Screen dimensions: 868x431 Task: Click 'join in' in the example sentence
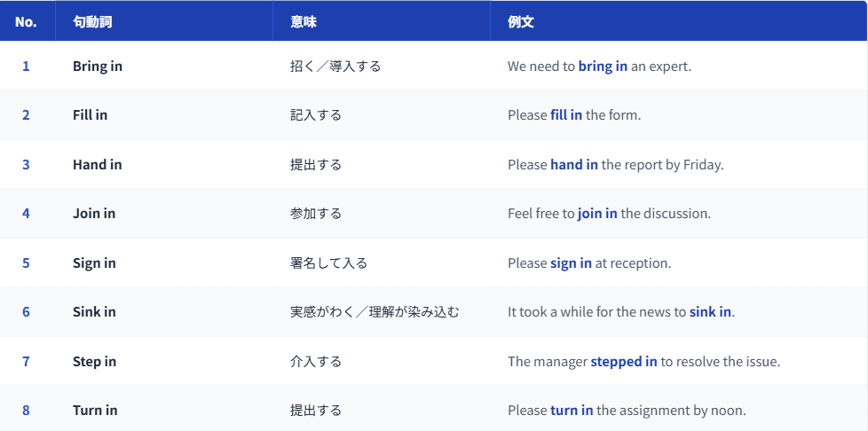click(x=597, y=214)
